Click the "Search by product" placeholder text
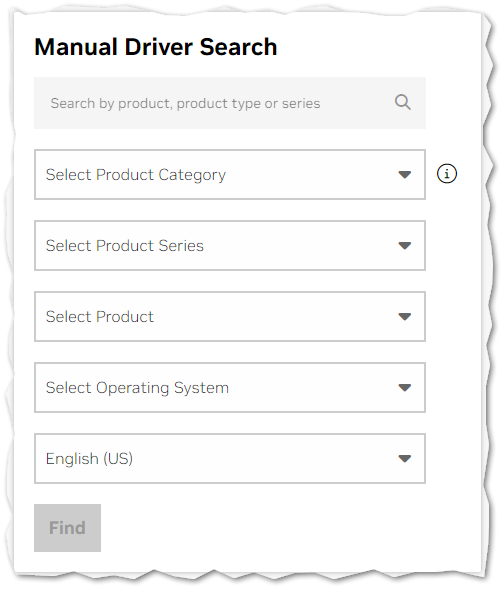 coord(185,103)
